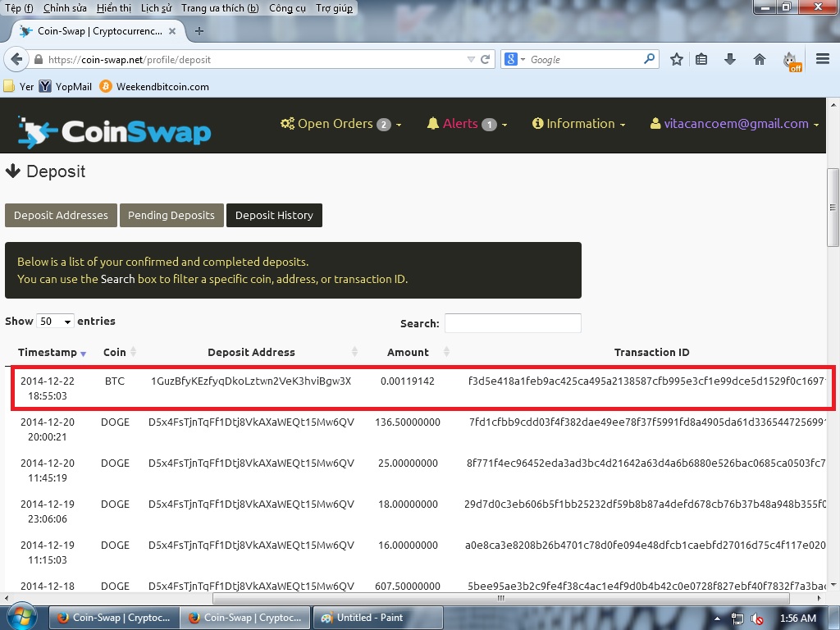The height and width of the screenshot is (630, 840).
Task: Click the taskbar clock 1:56 AM
Action: tap(798, 619)
